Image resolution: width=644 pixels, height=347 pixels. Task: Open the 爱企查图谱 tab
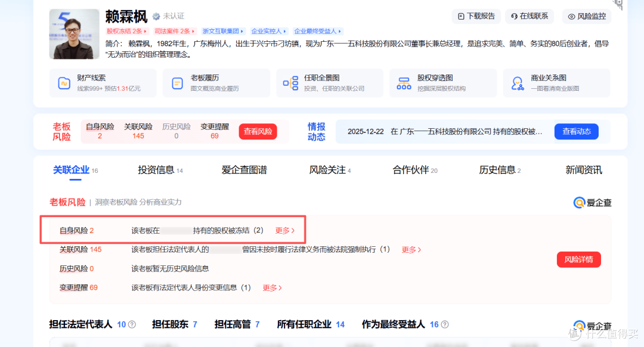[244, 170]
